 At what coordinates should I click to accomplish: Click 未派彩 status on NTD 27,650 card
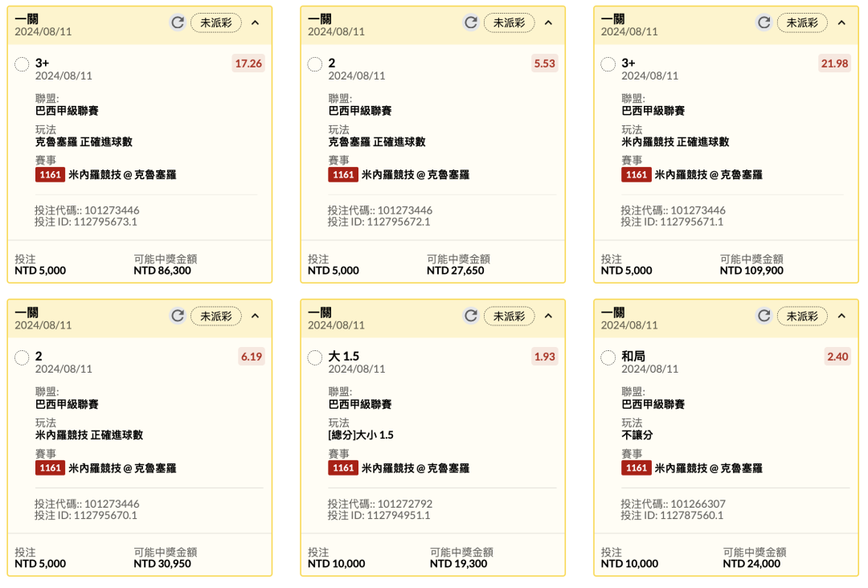point(510,22)
